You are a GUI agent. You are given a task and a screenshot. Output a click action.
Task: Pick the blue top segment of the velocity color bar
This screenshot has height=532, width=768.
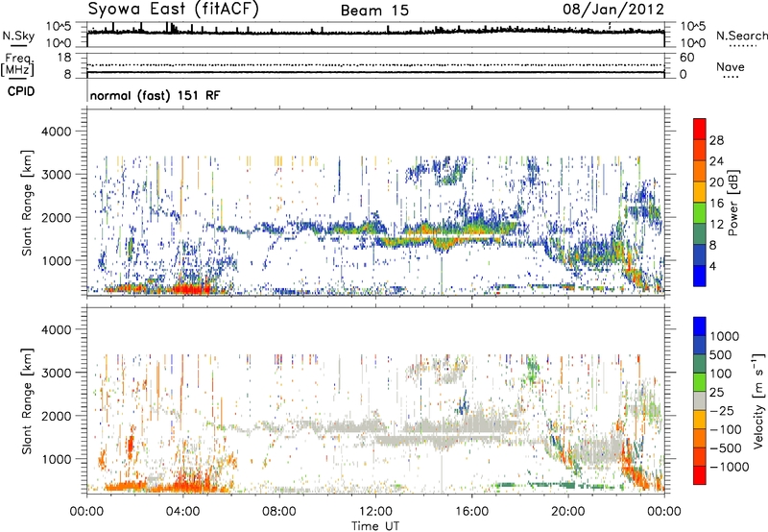click(700, 326)
